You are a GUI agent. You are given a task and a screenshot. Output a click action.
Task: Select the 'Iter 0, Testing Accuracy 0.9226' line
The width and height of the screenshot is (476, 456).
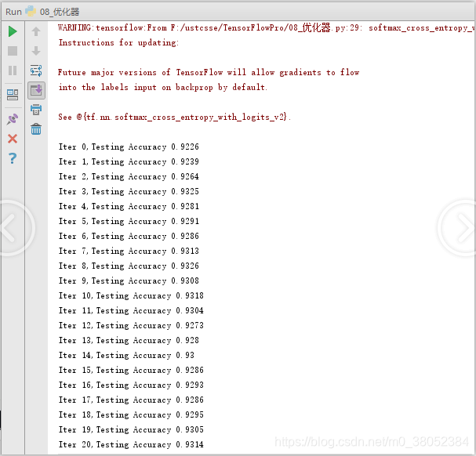pyautogui.click(x=129, y=147)
